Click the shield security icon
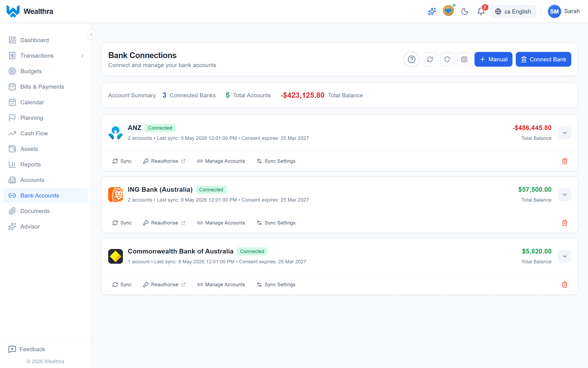Screen dimensions: 588x368 click(x=447, y=59)
